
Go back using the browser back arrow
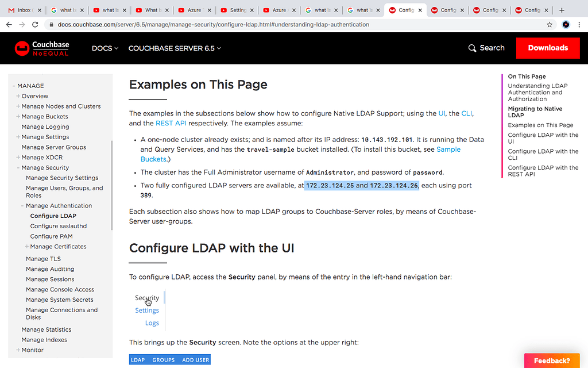[9, 25]
